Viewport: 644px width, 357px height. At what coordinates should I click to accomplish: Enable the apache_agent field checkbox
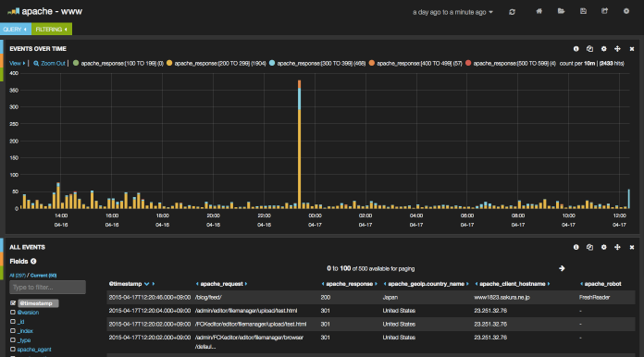(x=13, y=350)
